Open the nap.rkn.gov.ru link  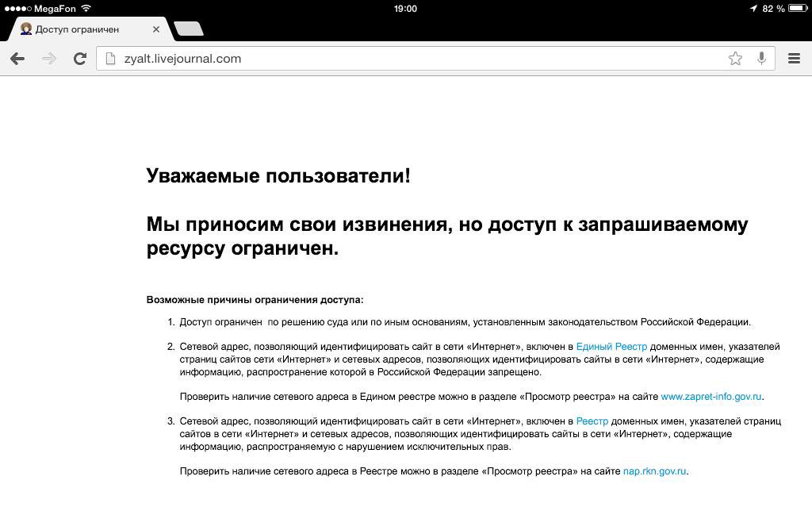(x=654, y=471)
